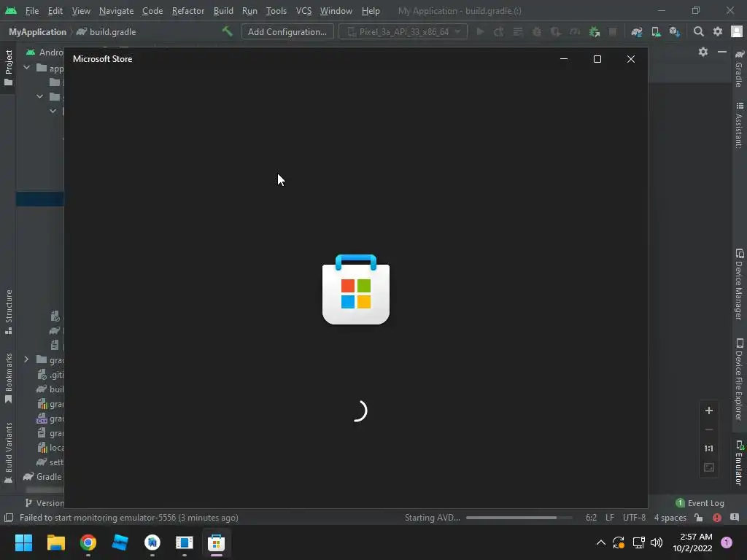Toggle the Project tool window tab
The image size is (747, 560).
tap(8, 68)
